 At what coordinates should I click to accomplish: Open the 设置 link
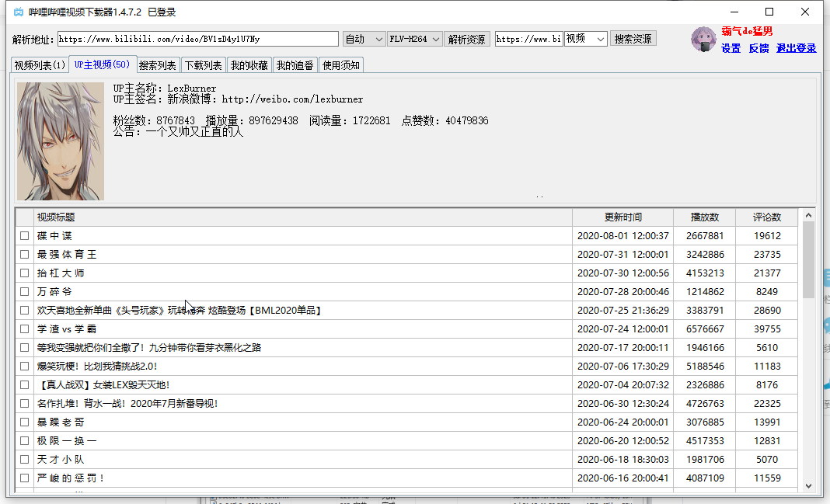click(x=731, y=48)
